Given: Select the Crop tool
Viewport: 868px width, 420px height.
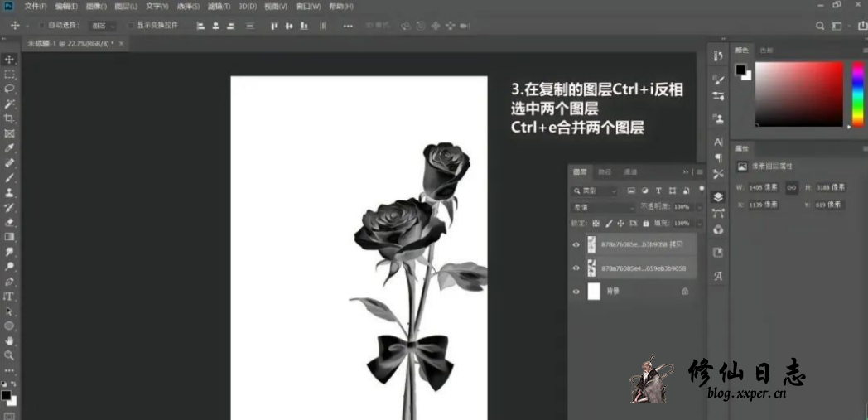Looking at the screenshot, I should (10, 118).
